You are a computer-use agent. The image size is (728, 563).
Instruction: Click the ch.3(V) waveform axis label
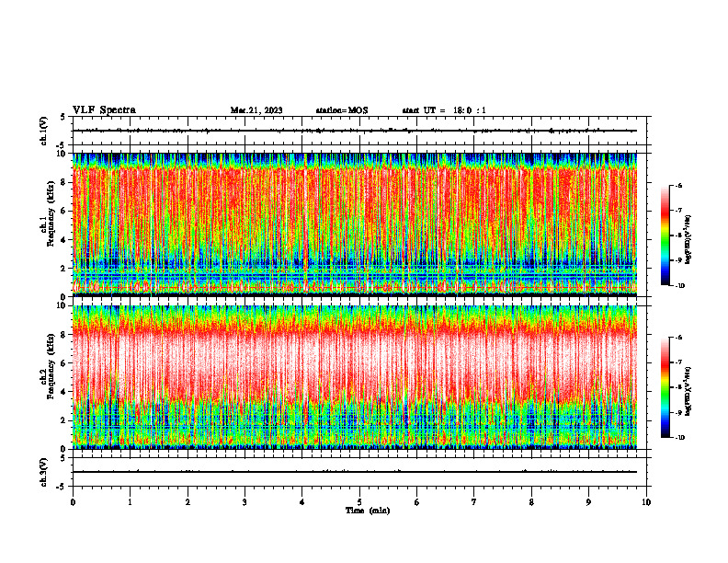[43, 472]
